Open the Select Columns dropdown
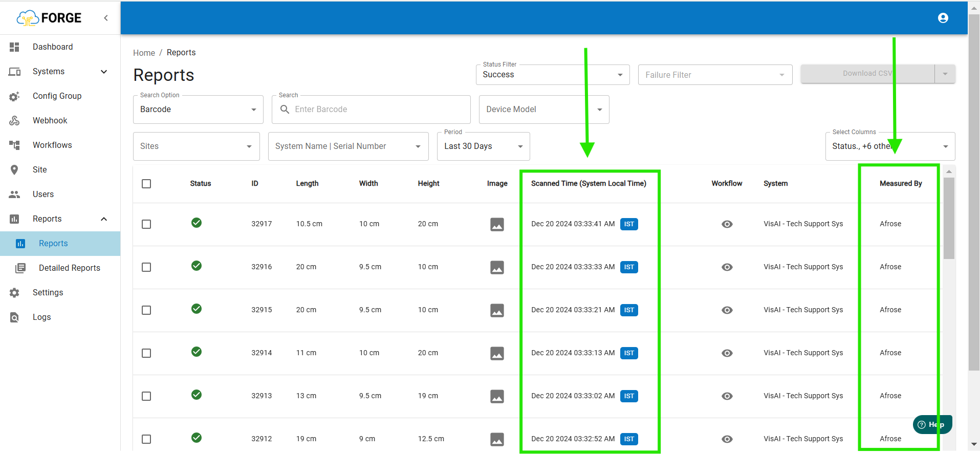The image size is (980, 454). 889,146
